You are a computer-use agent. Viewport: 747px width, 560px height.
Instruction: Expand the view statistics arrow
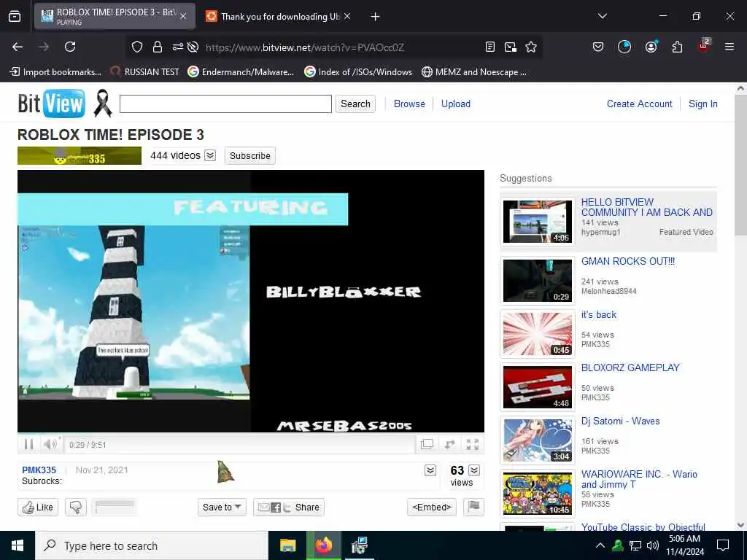(474, 470)
